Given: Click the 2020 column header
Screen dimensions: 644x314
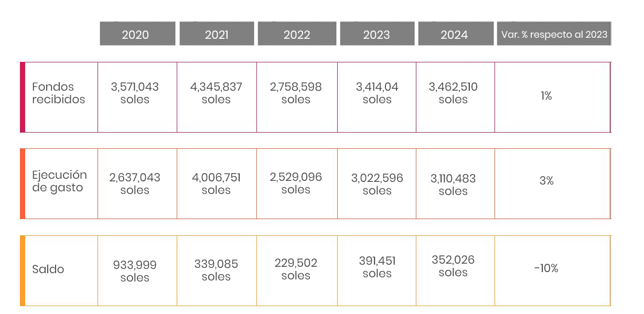Looking at the screenshot, I should tap(135, 35).
